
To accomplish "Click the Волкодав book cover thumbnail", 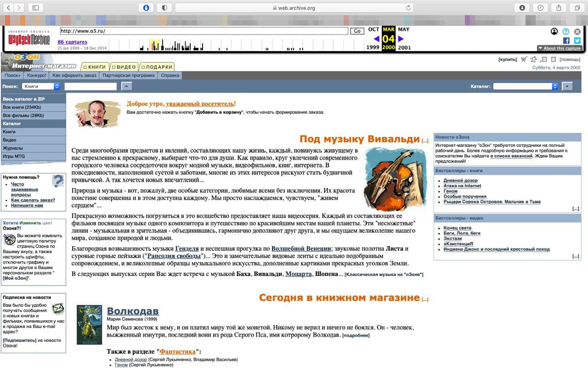I will pyautogui.click(x=89, y=325).
